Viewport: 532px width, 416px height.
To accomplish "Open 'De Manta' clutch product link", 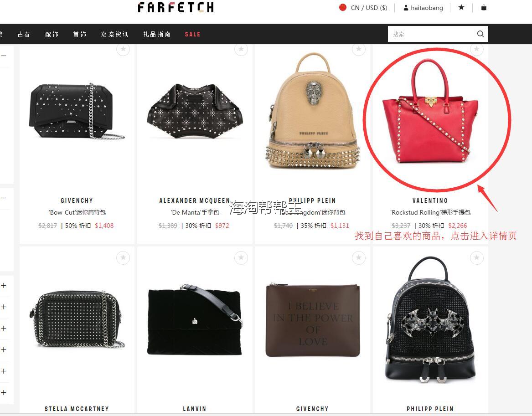I will (x=195, y=212).
